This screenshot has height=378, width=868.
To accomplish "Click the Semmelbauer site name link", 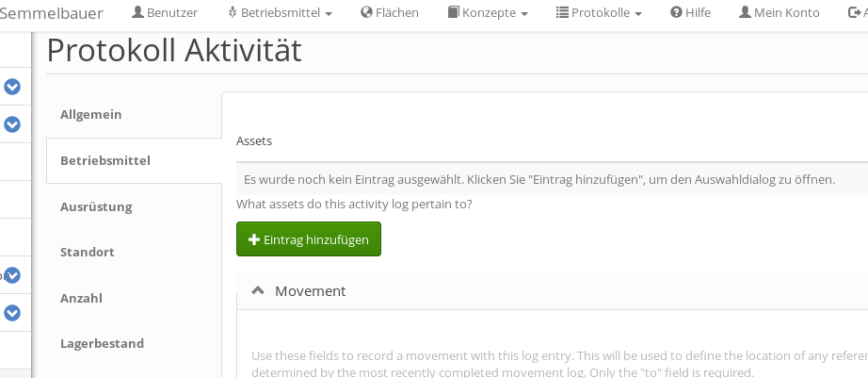I will tap(51, 13).
